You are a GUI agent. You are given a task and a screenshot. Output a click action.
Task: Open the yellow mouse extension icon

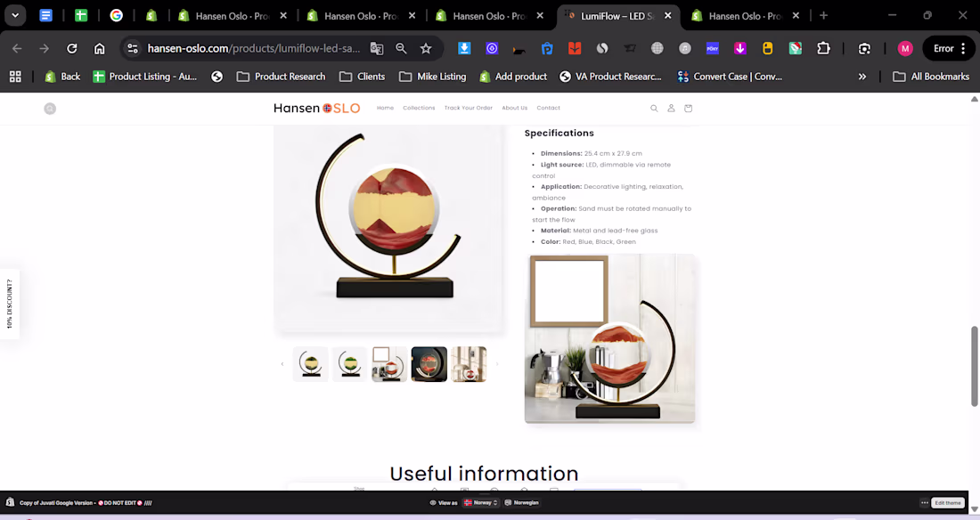coord(767,48)
